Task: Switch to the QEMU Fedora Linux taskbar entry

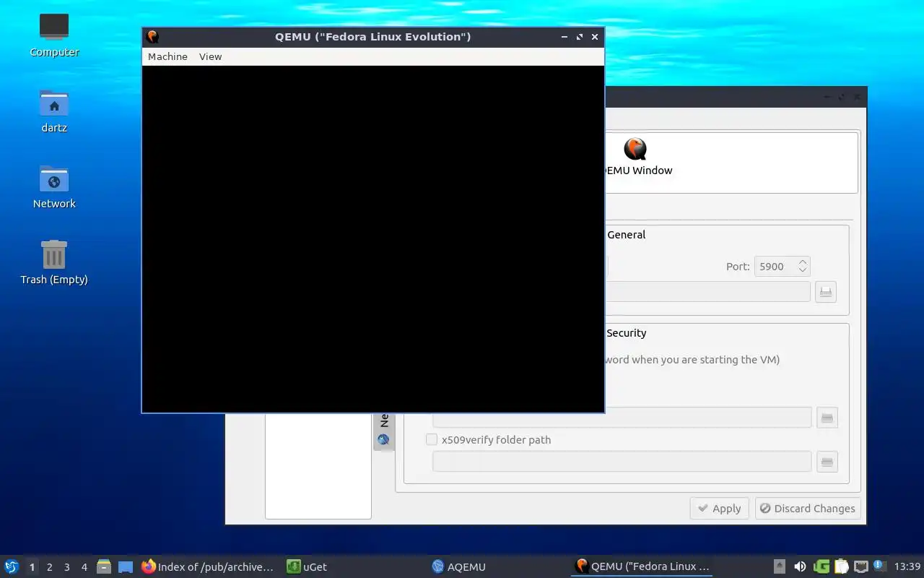Action: point(642,566)
